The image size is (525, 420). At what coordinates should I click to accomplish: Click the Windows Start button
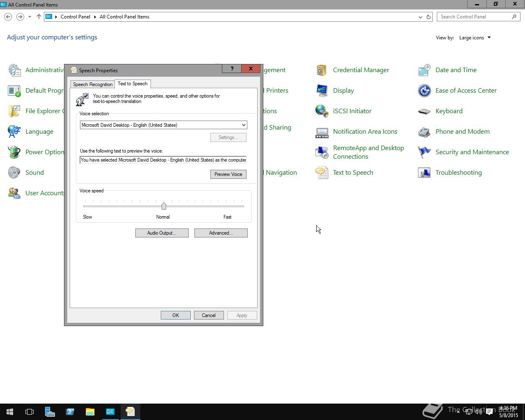coord(10,412)
